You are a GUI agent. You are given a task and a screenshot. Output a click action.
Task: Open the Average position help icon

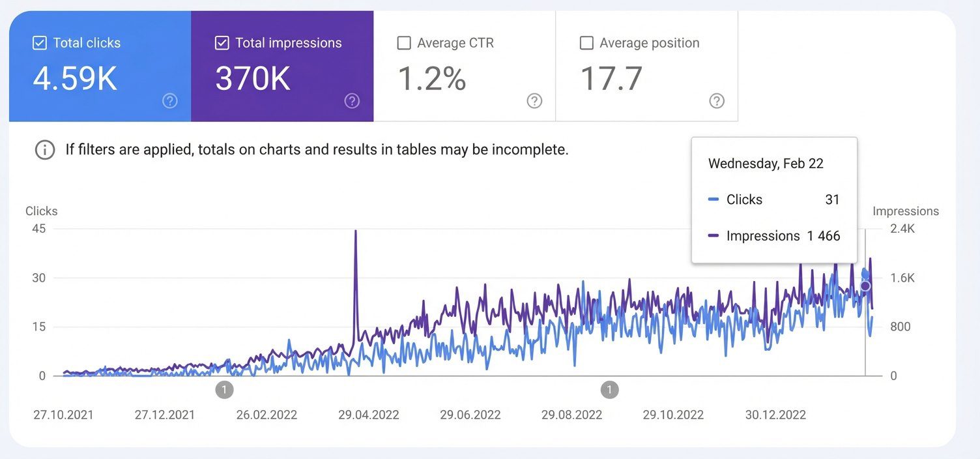pyautogui.click(x=717, y=101)
